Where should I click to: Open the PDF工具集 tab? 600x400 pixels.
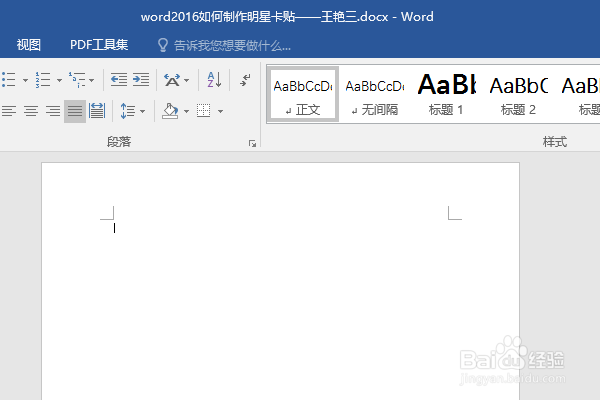pyautogui.click(x=99, y=45)
